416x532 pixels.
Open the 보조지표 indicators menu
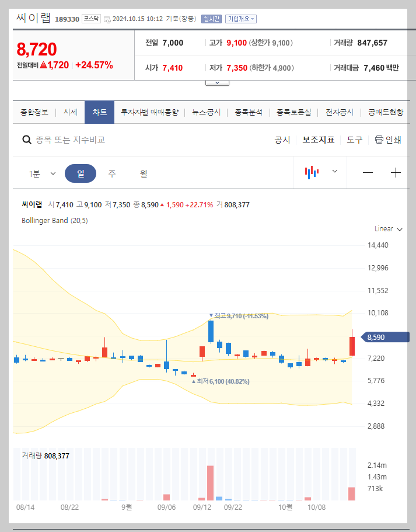pyautogui.click(x=319, y=140)
